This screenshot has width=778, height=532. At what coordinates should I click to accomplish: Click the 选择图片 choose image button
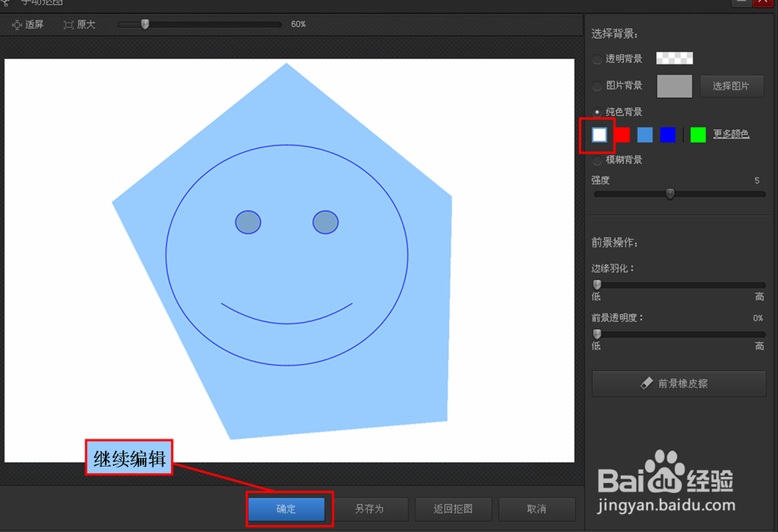pos(731,86)
